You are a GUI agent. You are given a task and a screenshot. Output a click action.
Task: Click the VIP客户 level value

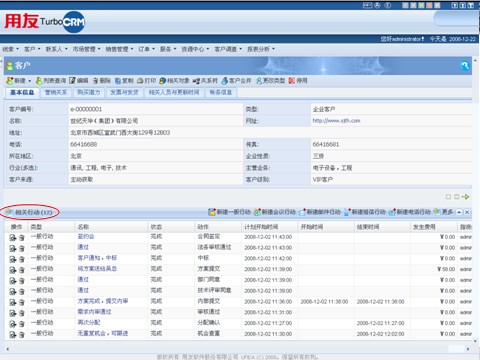(322, 179)
